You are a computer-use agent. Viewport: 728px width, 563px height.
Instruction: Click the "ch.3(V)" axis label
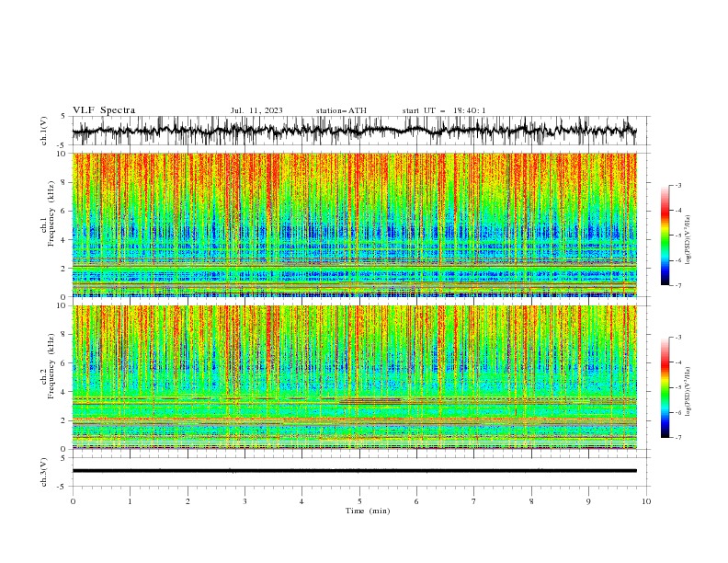(x=44, y=472)
